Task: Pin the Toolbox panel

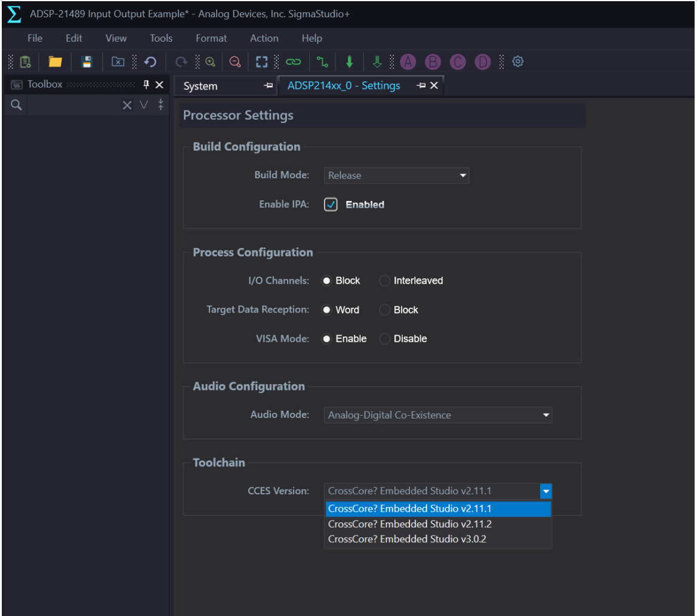Action: 146,85
